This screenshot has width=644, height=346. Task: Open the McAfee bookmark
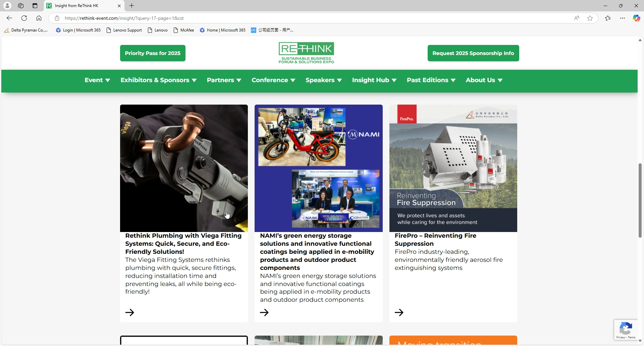[x=184, y=30]
